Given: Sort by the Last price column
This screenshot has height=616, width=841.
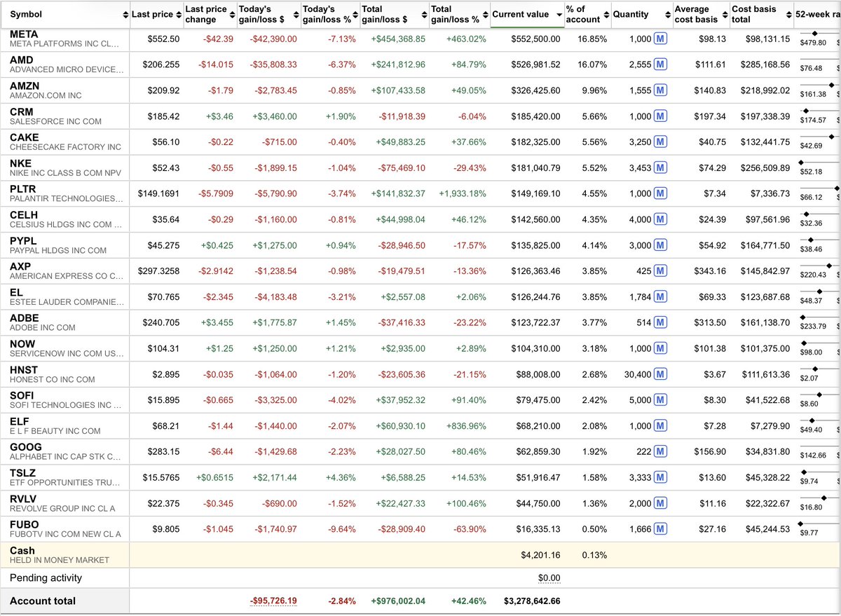Looking at the screenshot, I should click(x=156, y=15).
